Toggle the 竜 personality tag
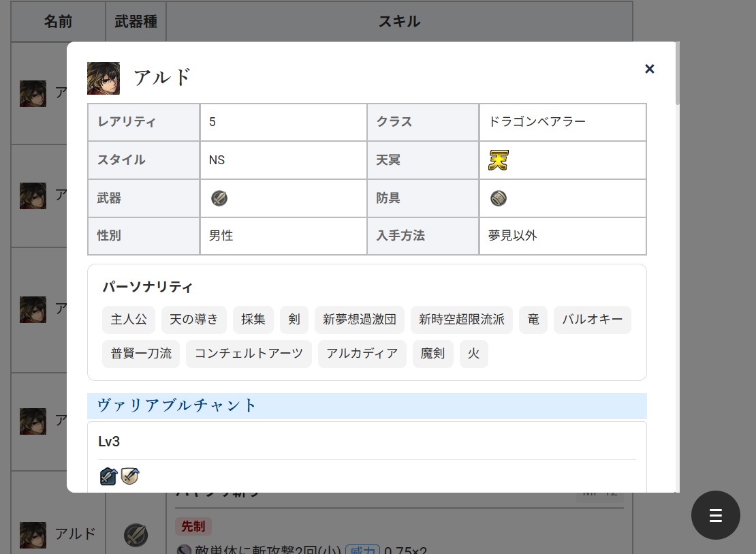 (533, 320)
